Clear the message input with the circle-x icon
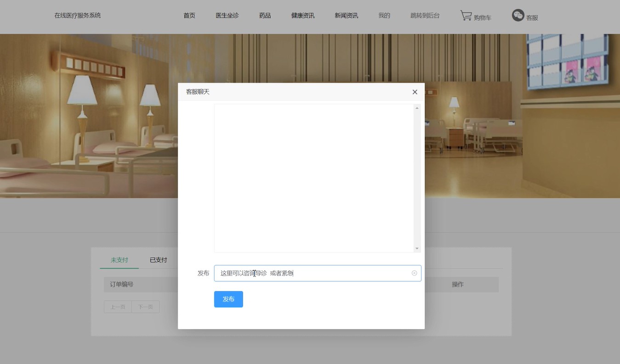Viewport: 620px width, 364px height. point(414,273)
